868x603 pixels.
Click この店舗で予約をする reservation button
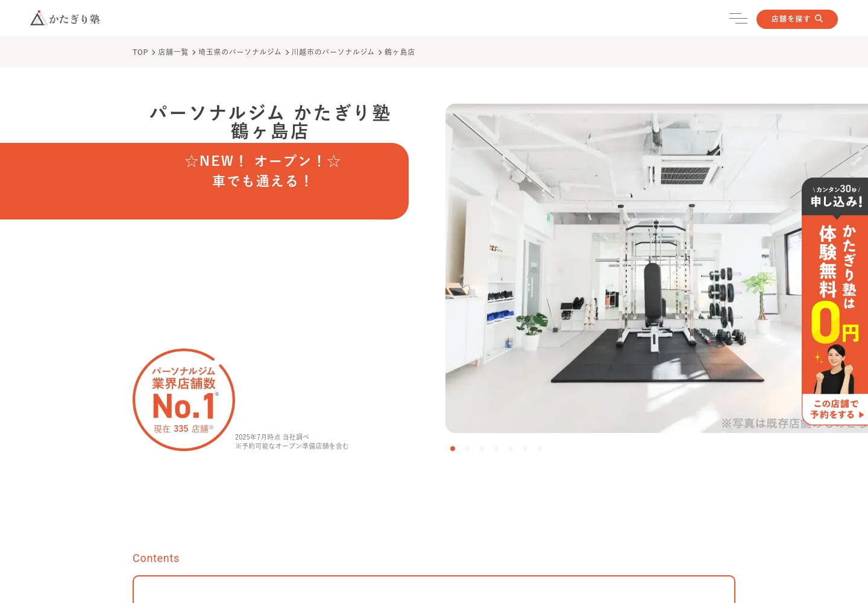point(835,409)
